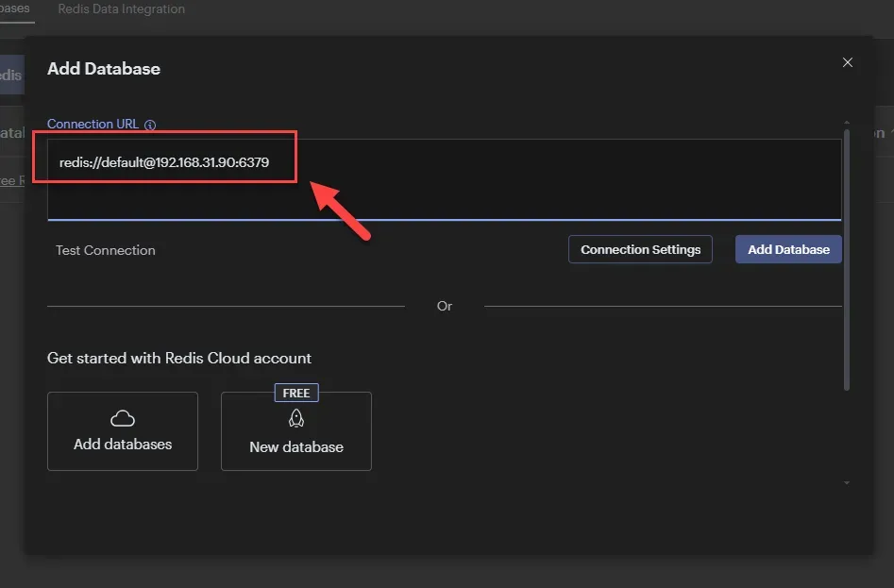Switch to the Redis Data Integration tab
894x588 pixels.
pos(122,9)
